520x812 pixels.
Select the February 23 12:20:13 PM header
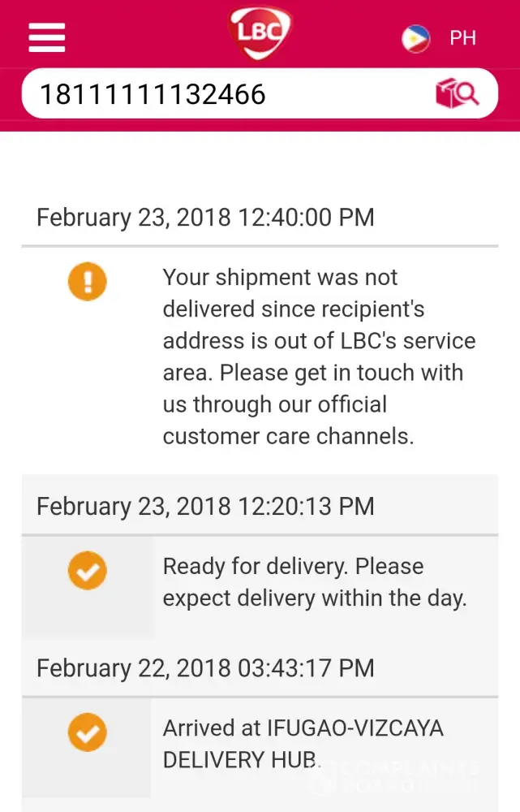click(205, 506)
